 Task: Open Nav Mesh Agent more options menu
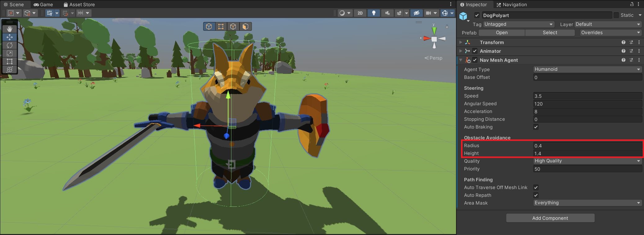tap(639, 60)
